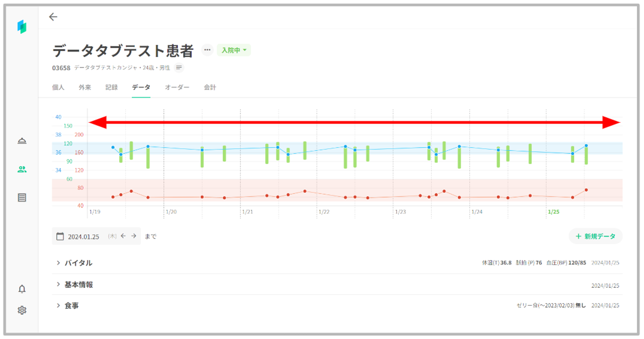Open the patient notes memo icon
Image resolution: width=644 pixels, height=339 pixels.
click(x=179, y=68)
